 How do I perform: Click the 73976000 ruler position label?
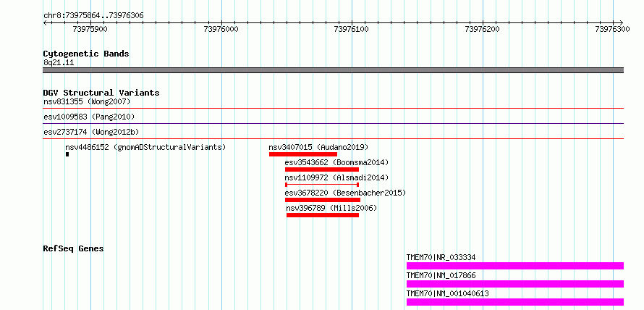coord(221,29)
